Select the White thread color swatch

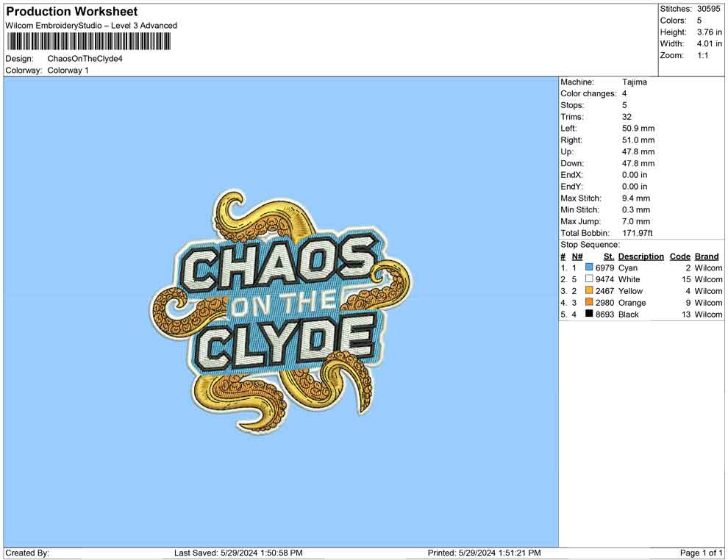[x=589, y=280]
